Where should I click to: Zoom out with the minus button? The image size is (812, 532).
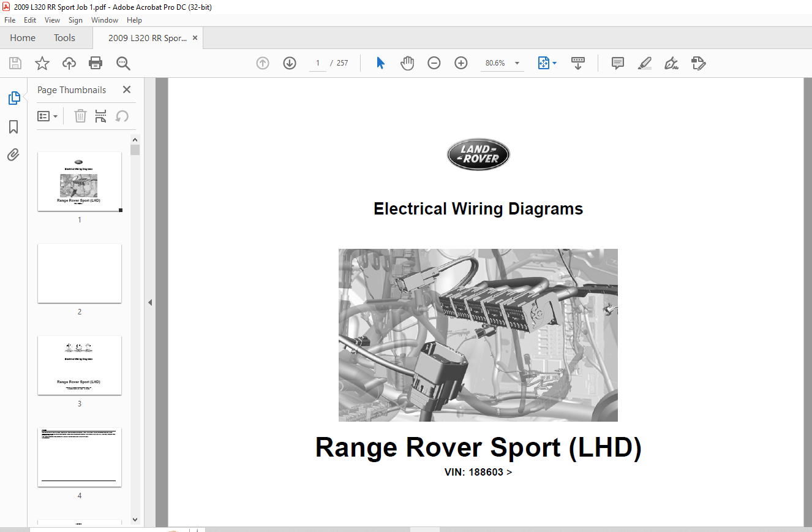(434, 63)
